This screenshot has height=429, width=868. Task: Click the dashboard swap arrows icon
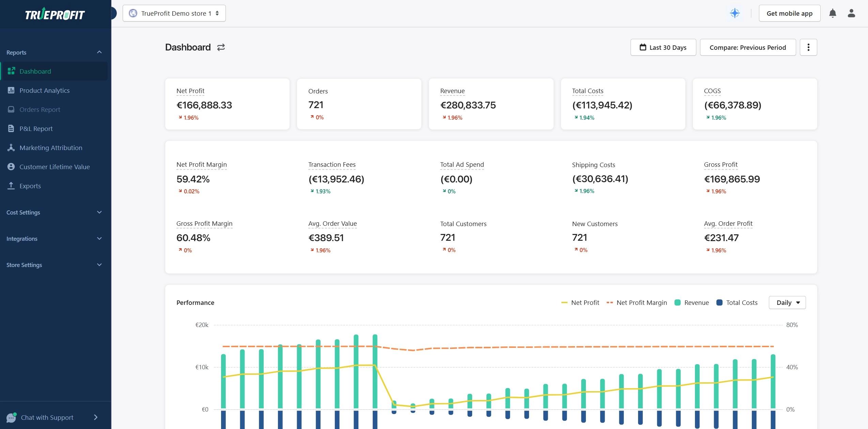(x=221, y=47)
